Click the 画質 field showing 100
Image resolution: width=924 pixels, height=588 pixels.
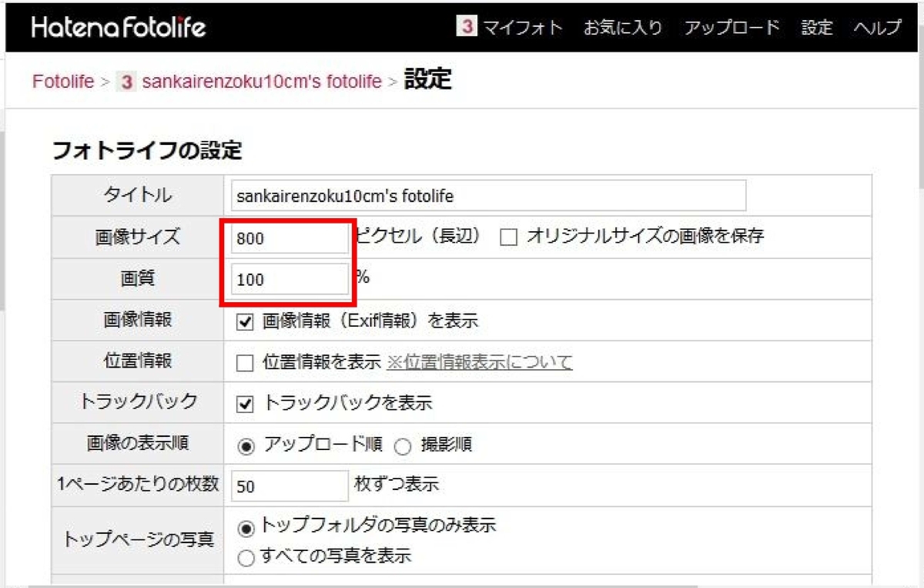coord(290,279)
